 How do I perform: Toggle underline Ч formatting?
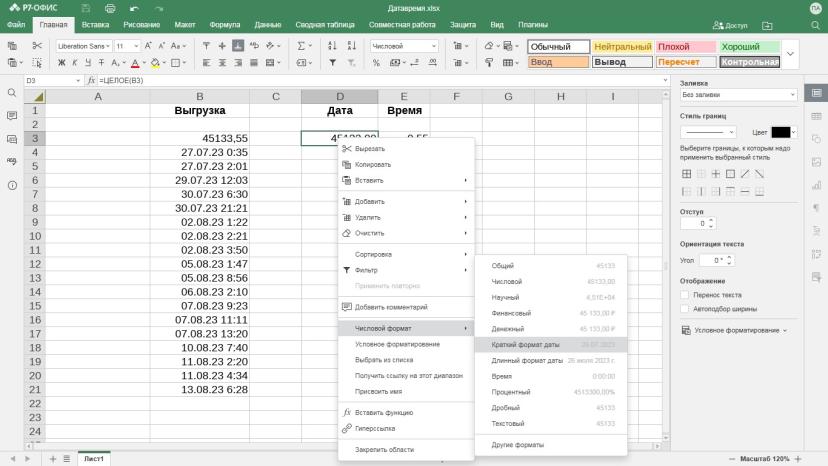(88, 63)
